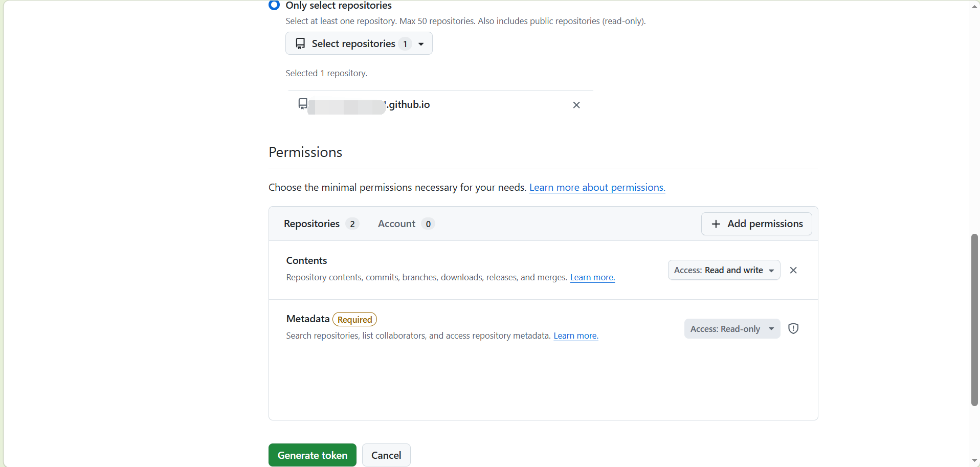980x467 pixels.
Task: Click the Generate token button
Action: [313, 455]
